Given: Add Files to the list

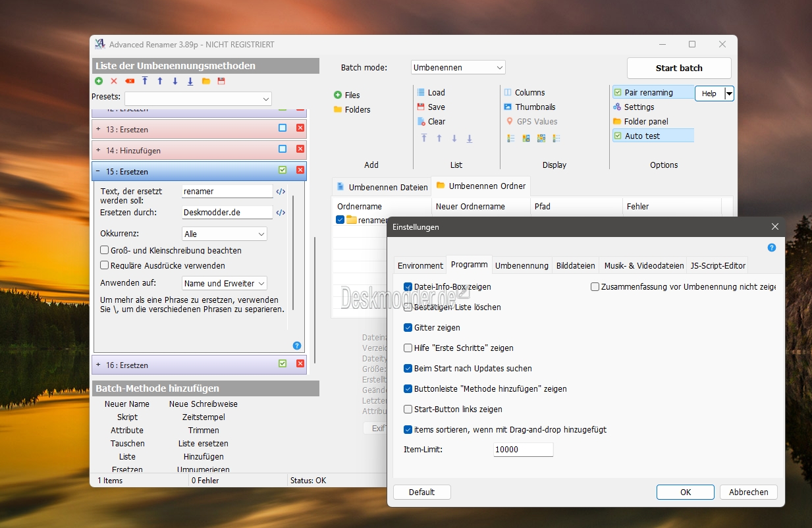Looking at the screenshot, I should (x=347, y=95).
